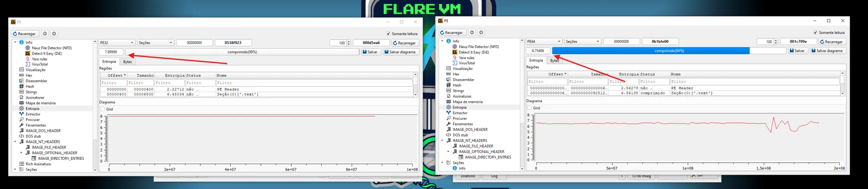Screen dimensions: 868x189
Task: Select Hash item in right window tree
Action: coord(457,85)
